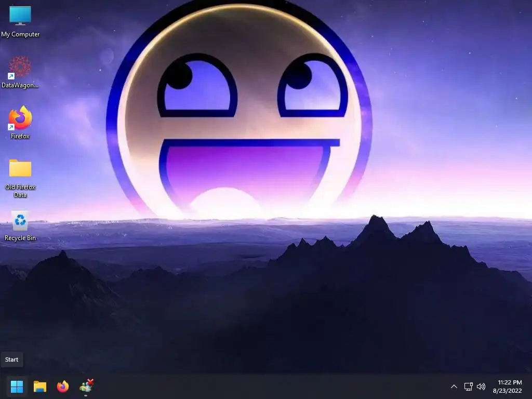Select the Old Firefox Data folder
The height and width of the screenshot is (399, 532).
point(20,178)
